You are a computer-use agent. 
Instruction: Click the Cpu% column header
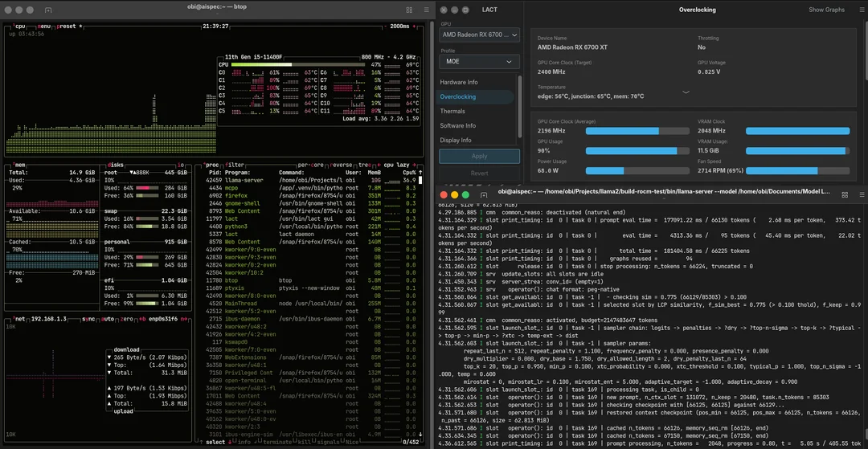pos(409,173)
